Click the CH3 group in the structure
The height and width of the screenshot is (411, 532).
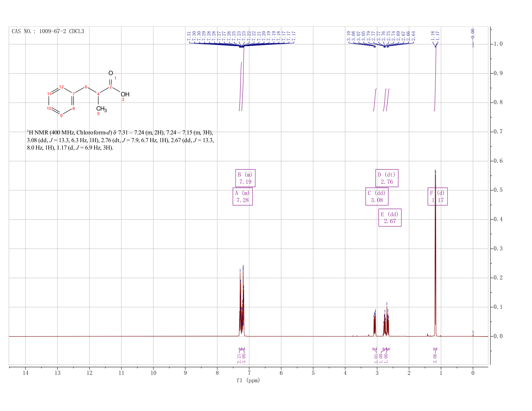tap(101, 109)
